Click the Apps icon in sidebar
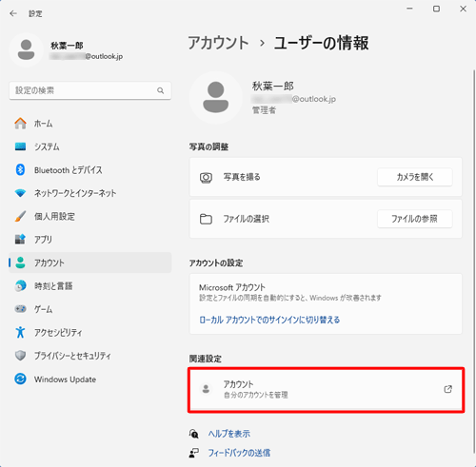The width and height of the screenshot is (476, 467). coord(20,240)
